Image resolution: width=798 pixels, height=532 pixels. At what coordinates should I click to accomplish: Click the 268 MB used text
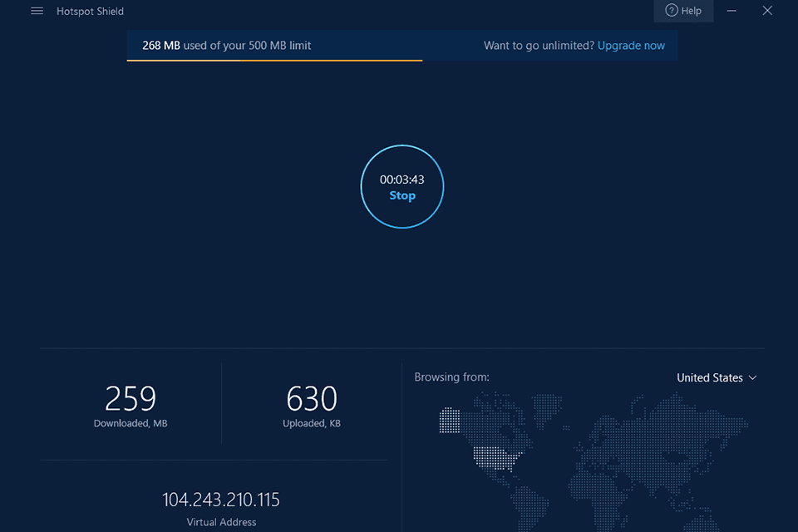[226, 46]
